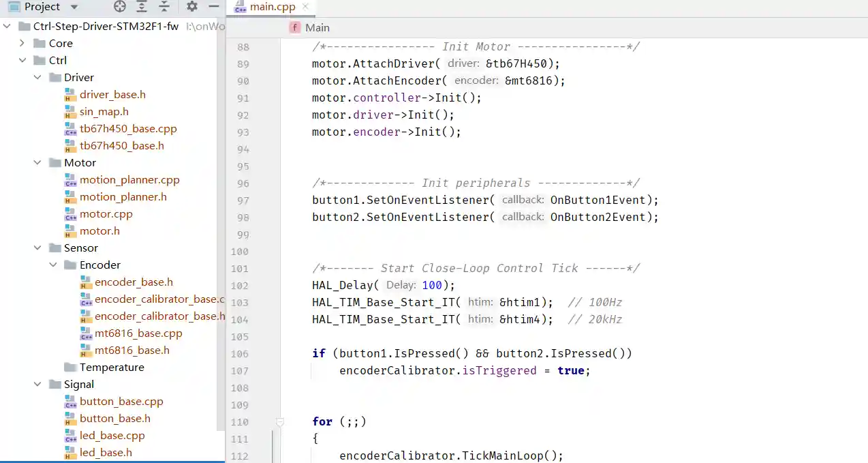
Task: Select mt6816_base.h file
Action: [132, 350]
